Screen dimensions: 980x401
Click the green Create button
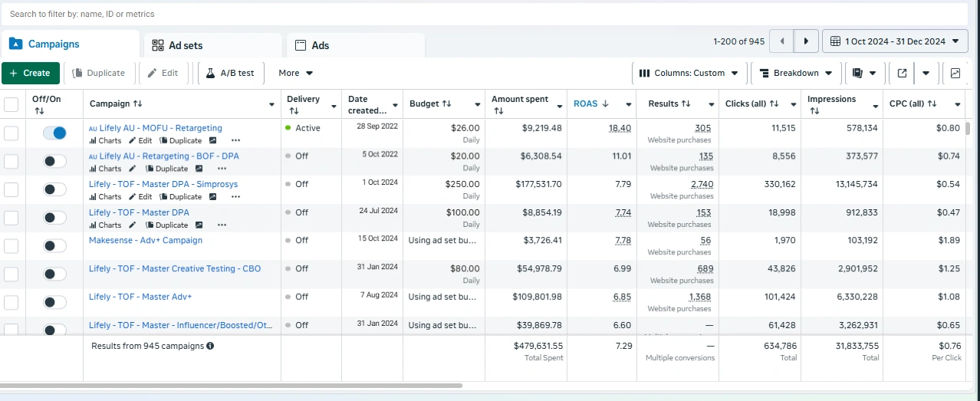pyautogui.click(x=31, y=73)
